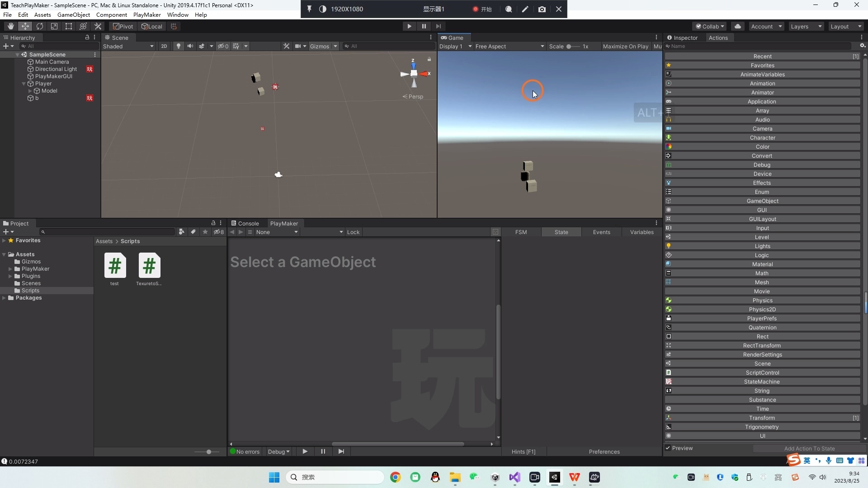This screenshot has height=488, width=868.
Task: Open Display 1 dropdown
Action: pos(455,46)
